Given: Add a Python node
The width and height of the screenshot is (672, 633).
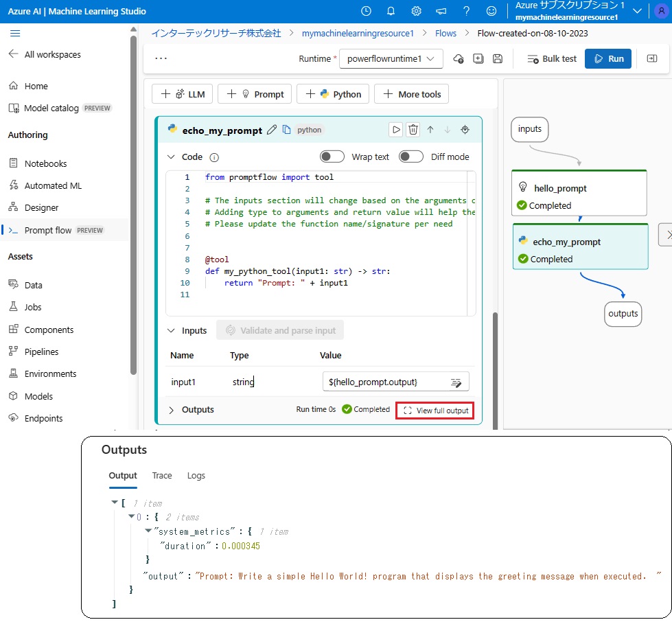Looking at the screenshot, I should (x=333, y=94).
